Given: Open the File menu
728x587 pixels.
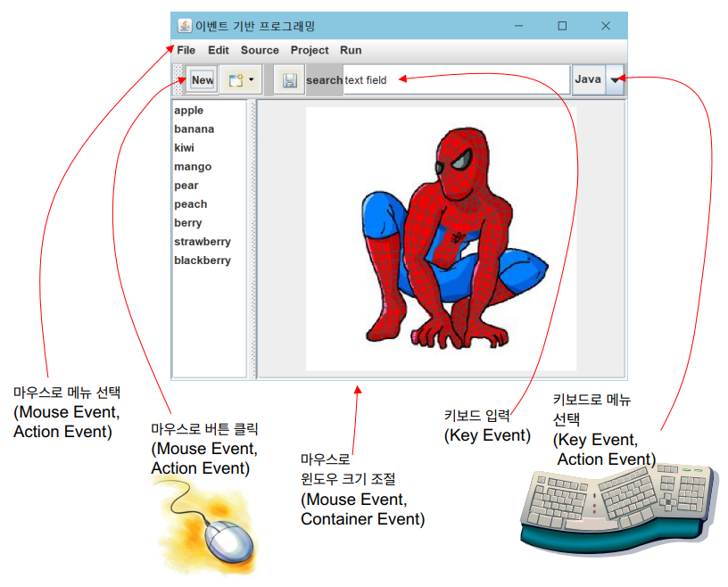Looking at the screenshot, I should coord(186,50).
